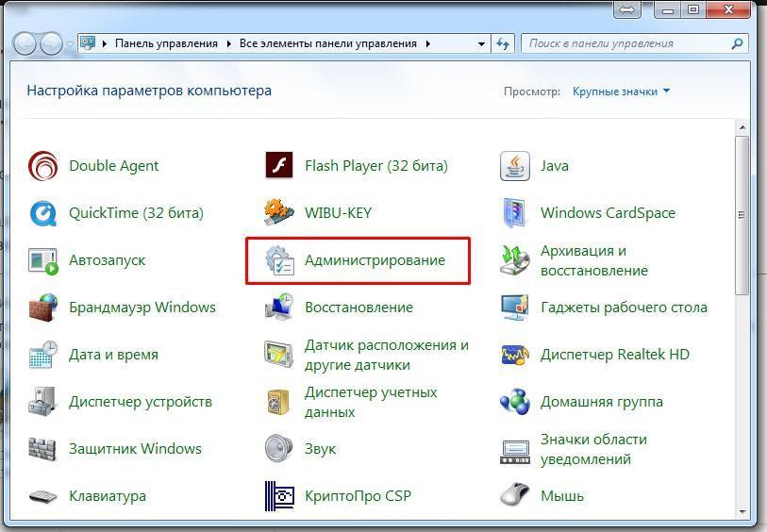Click the double-arrow resize button in title bar

[x=626, y=9]
